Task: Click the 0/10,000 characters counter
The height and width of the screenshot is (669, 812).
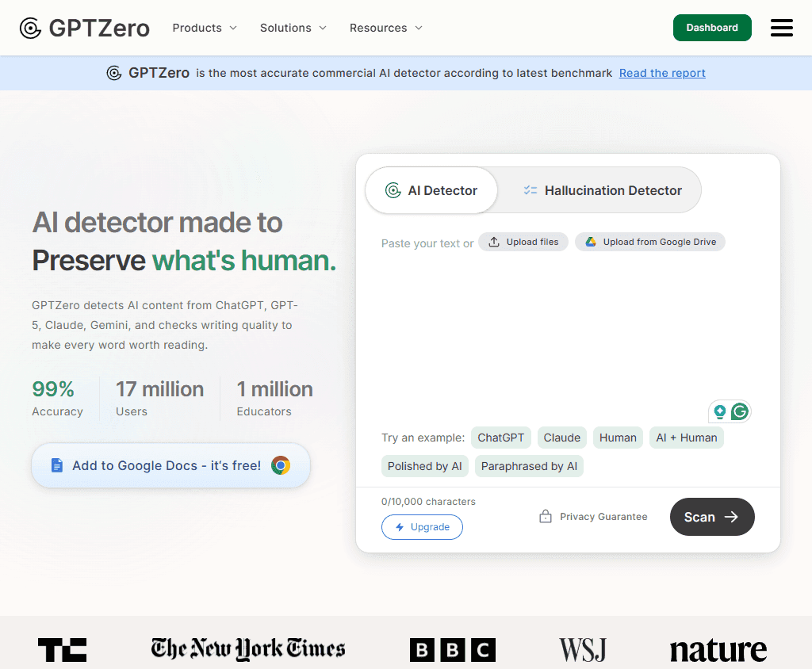Action: [428, 501]
